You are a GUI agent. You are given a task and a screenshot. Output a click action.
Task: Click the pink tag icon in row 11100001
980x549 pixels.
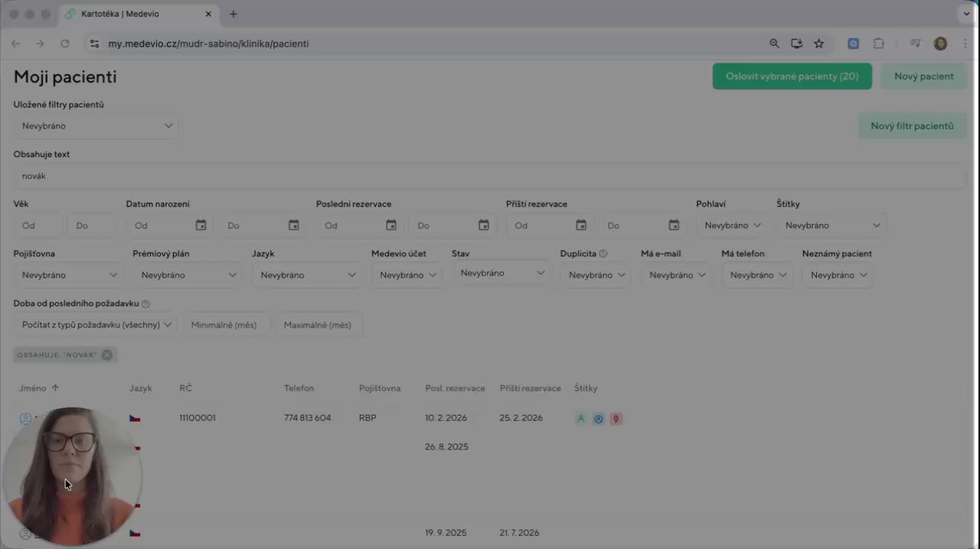(x=616, y=419)
